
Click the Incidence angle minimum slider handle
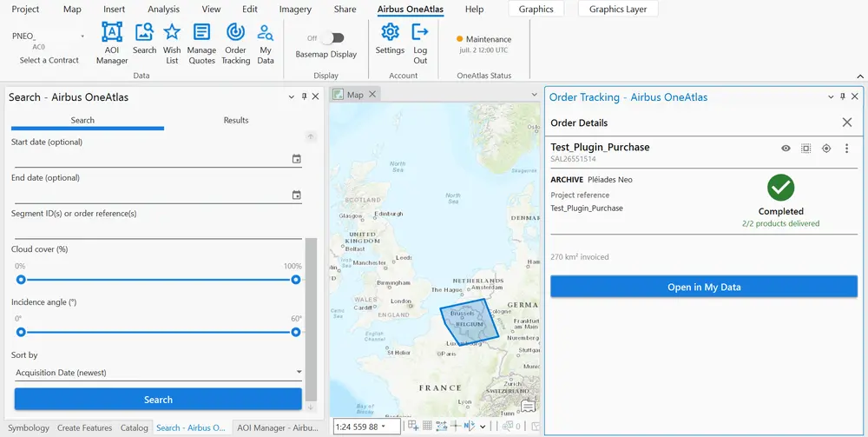21,333
